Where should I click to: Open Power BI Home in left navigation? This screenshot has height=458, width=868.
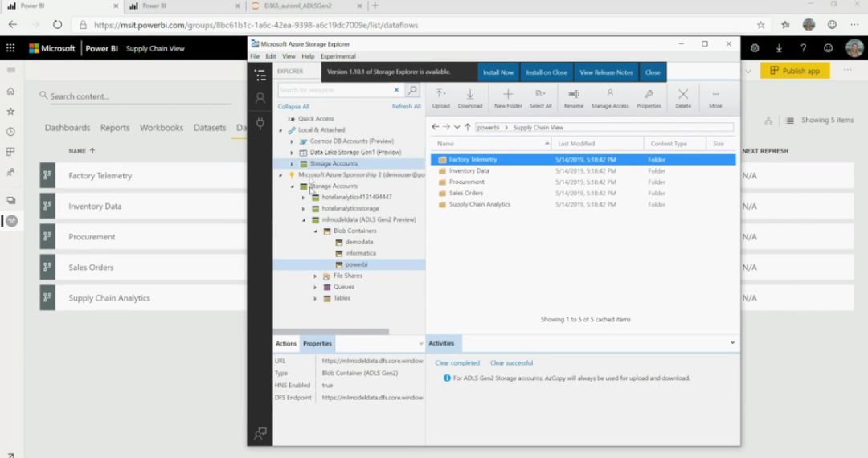pyautogui.click(x=10, y=91)
